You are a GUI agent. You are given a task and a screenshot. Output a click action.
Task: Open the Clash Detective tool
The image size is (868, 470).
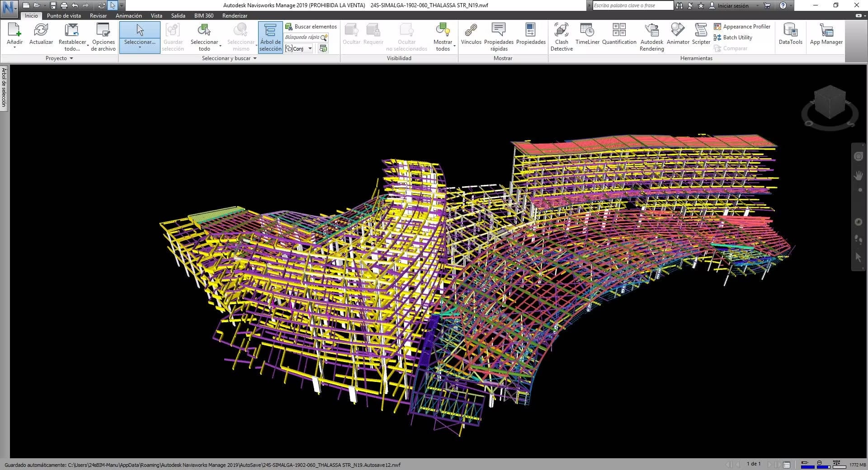(x=561, y=37)
